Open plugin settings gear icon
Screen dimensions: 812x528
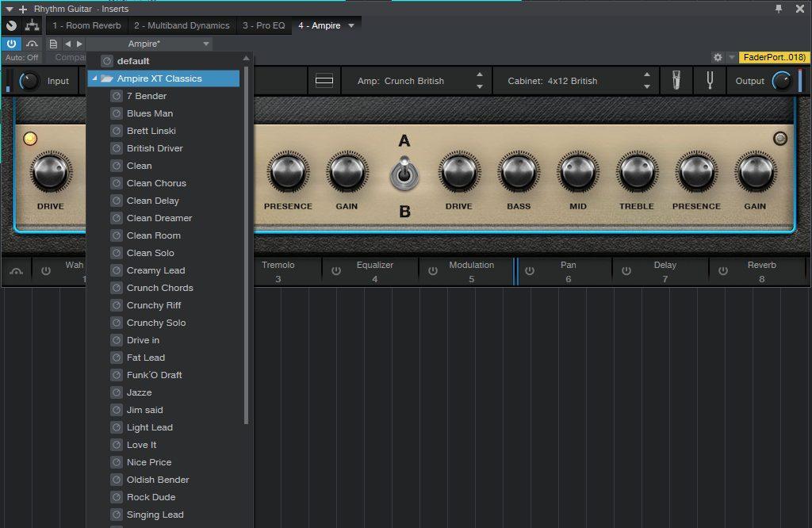[717, 57]
